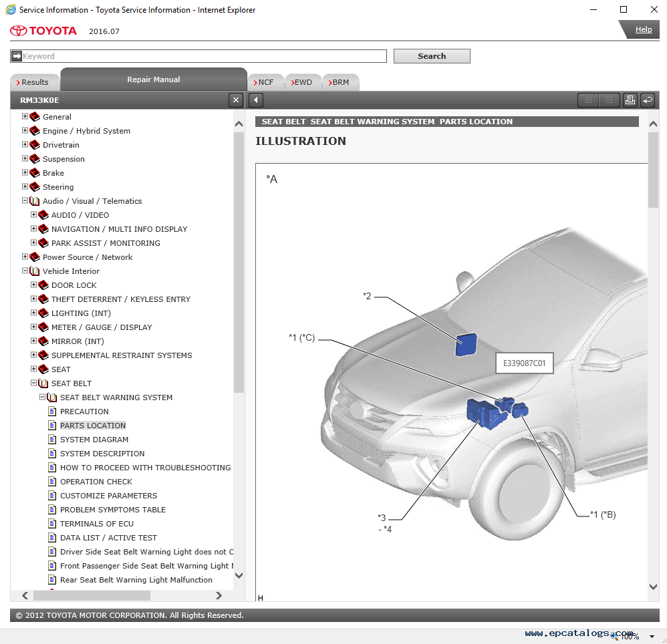Collapse the Audio / Visual / Telematics node
667x644 pixels.
click(25, 200)
